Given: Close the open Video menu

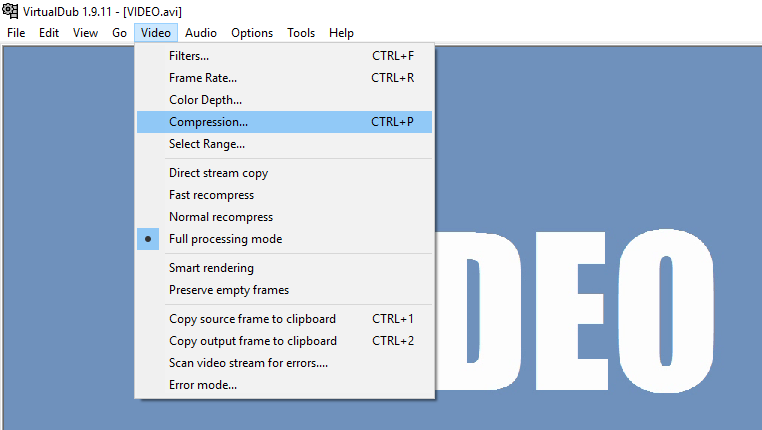Looking at the screenshot, I should point(156,33).
